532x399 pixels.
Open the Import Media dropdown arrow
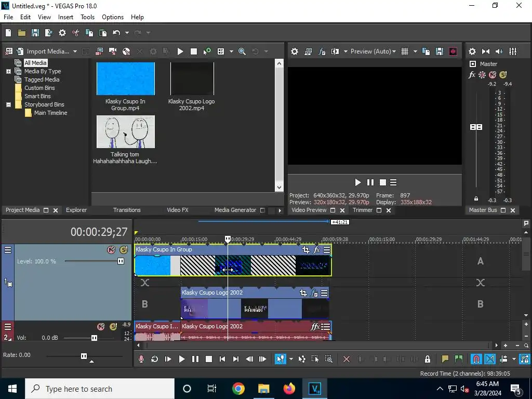pyautogui.click(x=75, y=51)
